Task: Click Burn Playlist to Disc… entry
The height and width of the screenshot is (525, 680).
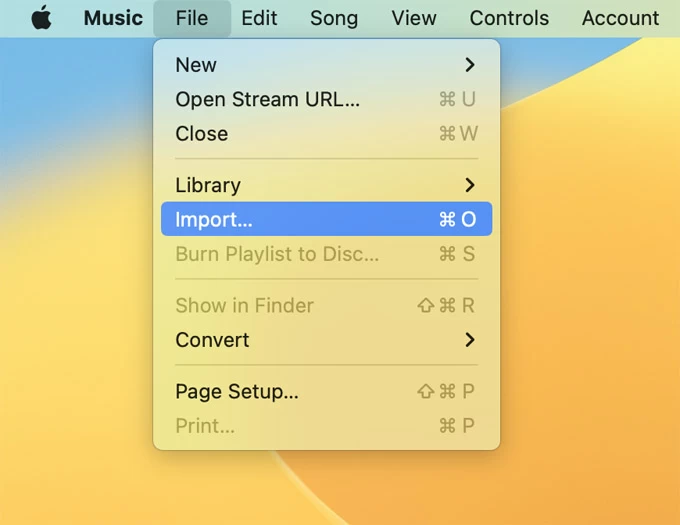Action: coord(277,254)
